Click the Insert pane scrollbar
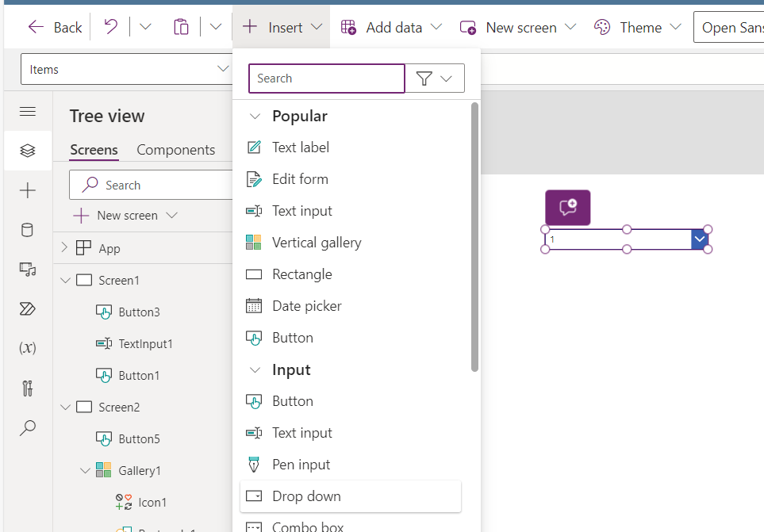This screenshot has width=764, height=532. coord(474,237)
